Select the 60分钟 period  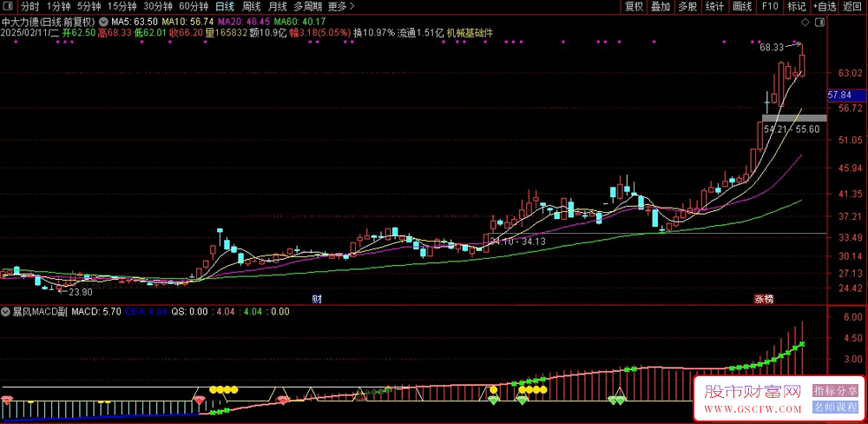[x=194, y=7]
